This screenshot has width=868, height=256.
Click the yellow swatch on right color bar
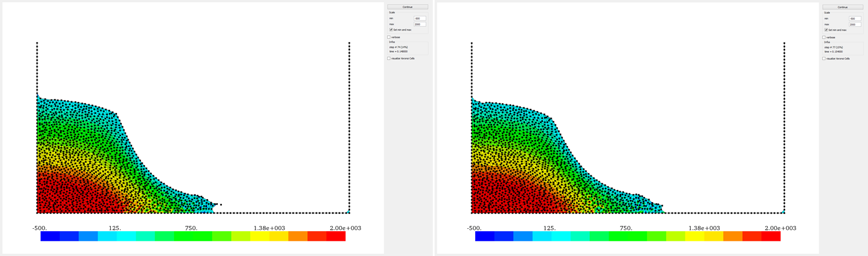click(694, 236)
